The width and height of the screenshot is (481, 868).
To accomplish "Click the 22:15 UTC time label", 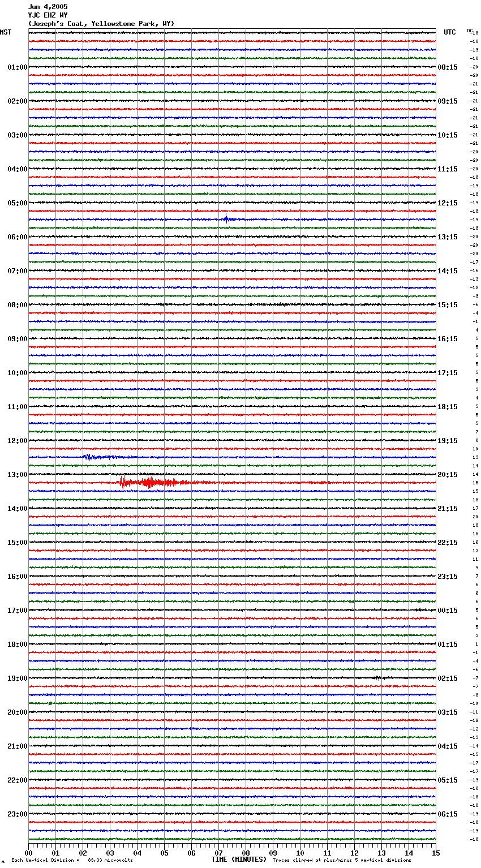I will 448,543.
